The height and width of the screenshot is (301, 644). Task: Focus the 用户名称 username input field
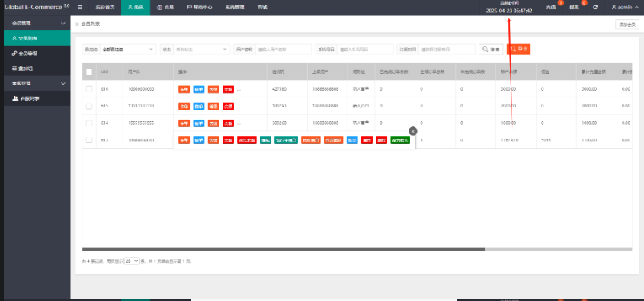(284, 50)
